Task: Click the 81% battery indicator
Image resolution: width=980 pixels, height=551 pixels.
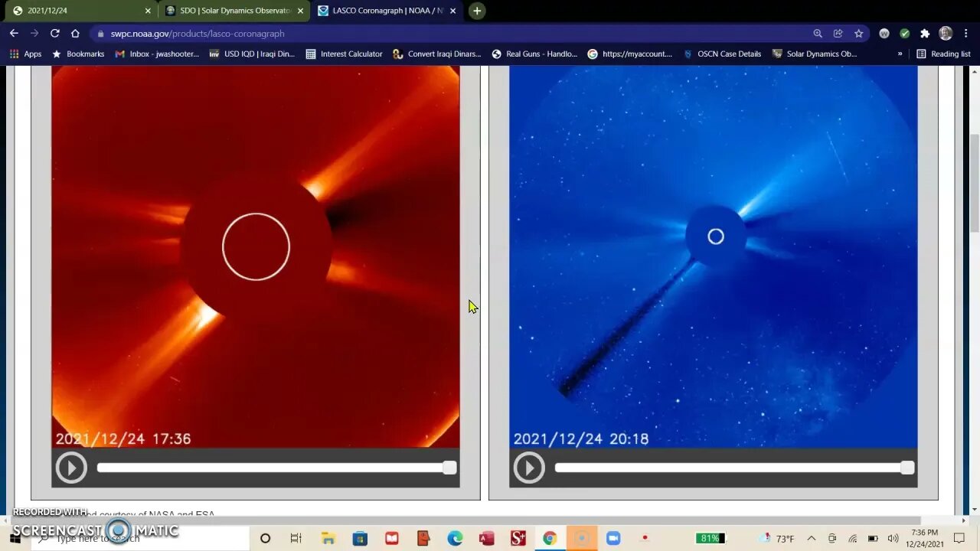Action: (710, 539)
